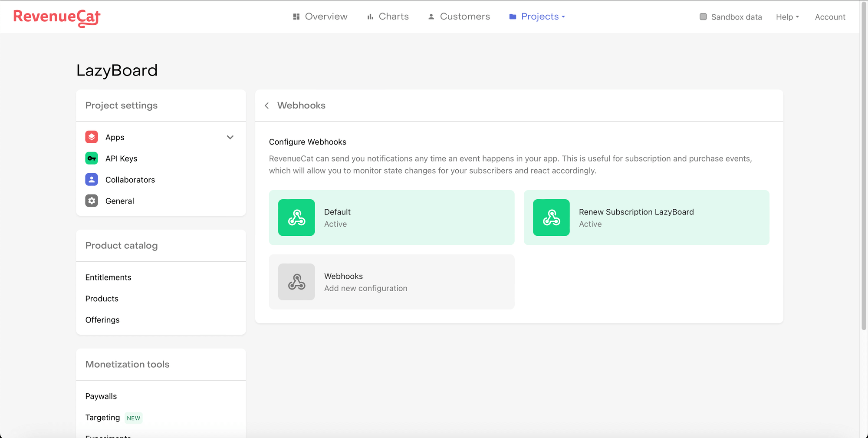Expand the Apps section chevron
The image size is (868, 438).
(x=230, y=137)
